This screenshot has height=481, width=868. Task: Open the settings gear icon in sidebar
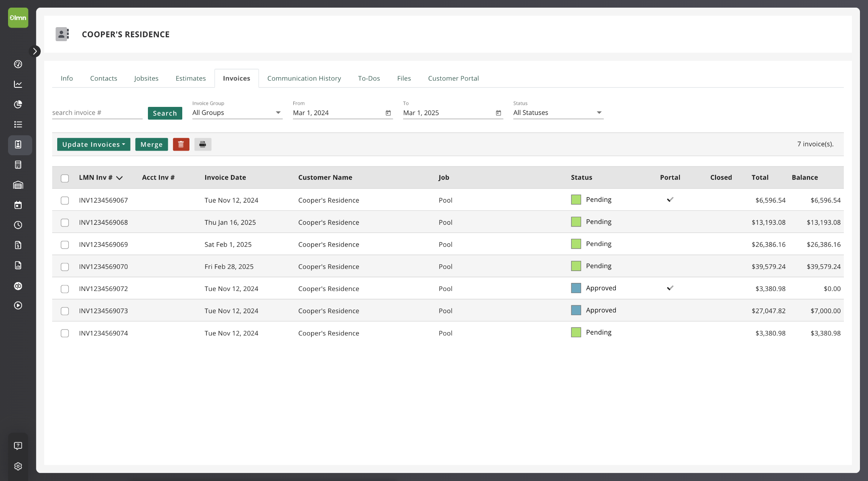18,466
